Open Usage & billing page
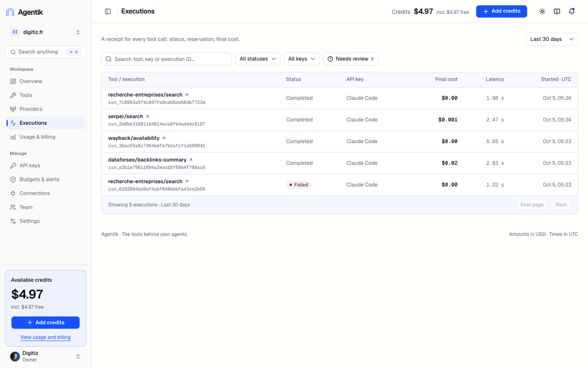The width and height of the screenshot is (588, 368). [45, 137]
